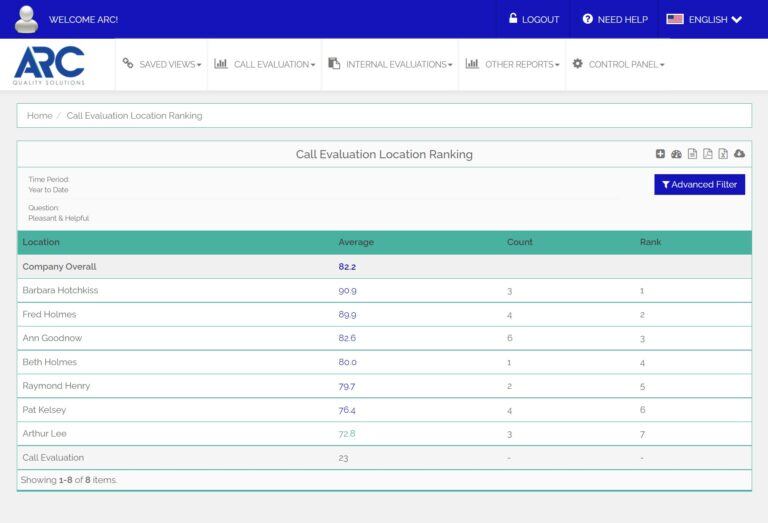
Task: Open the Other Reports menu
Action: click(512, 64)
